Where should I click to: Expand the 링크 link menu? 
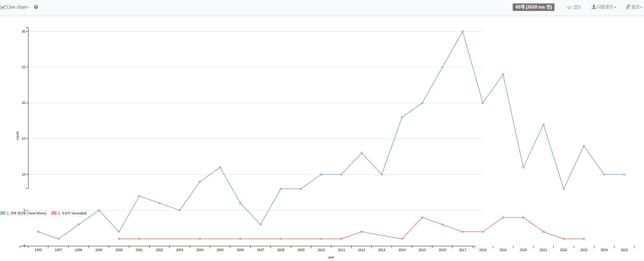634,7
